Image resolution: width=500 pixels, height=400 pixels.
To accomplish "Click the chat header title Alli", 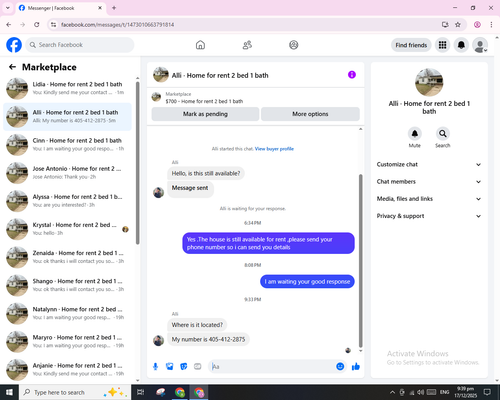I will coord(220,75).
